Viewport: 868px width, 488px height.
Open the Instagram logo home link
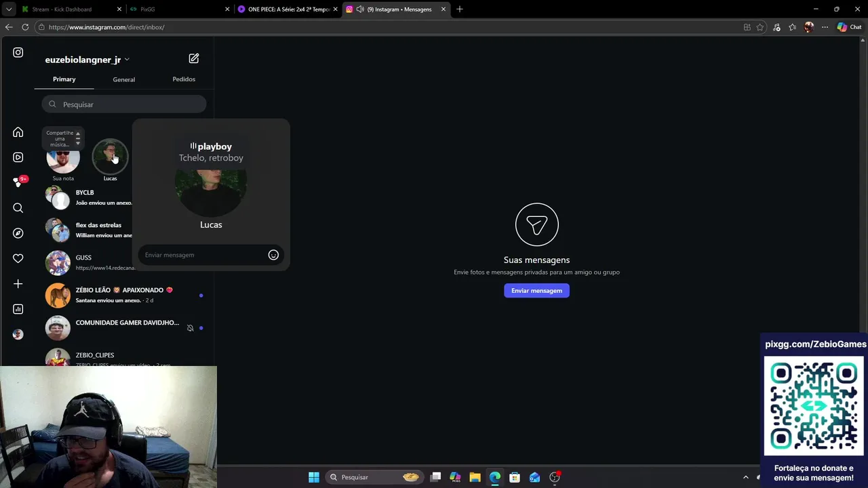[x=18, y=52]
